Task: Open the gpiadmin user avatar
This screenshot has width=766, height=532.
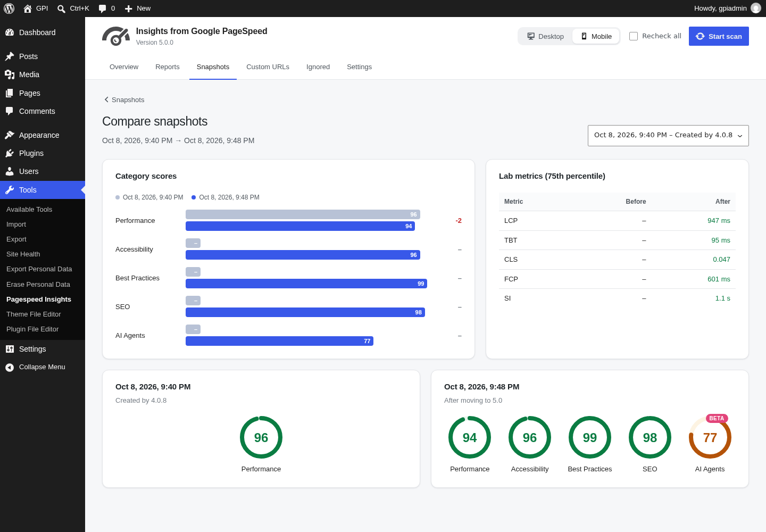Action: pyautogui.click(x=756, y=8)
